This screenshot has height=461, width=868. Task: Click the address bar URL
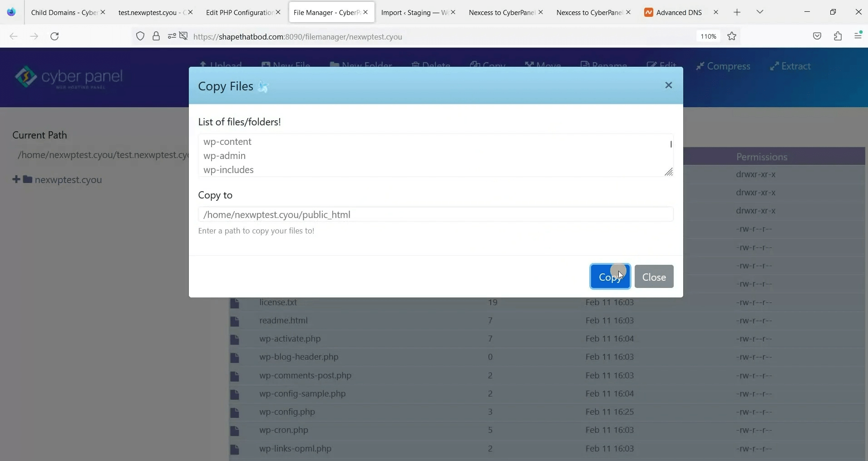click(x=298, y=37)
